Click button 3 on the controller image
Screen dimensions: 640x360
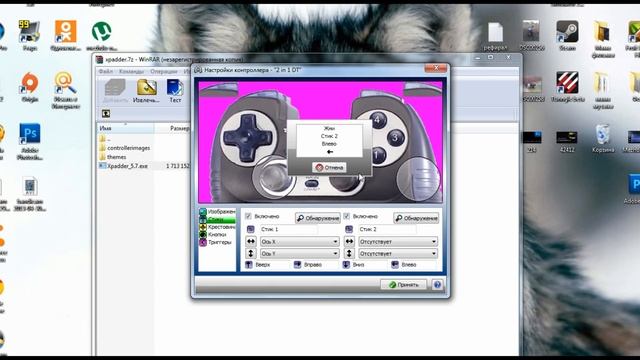(395, 138)
